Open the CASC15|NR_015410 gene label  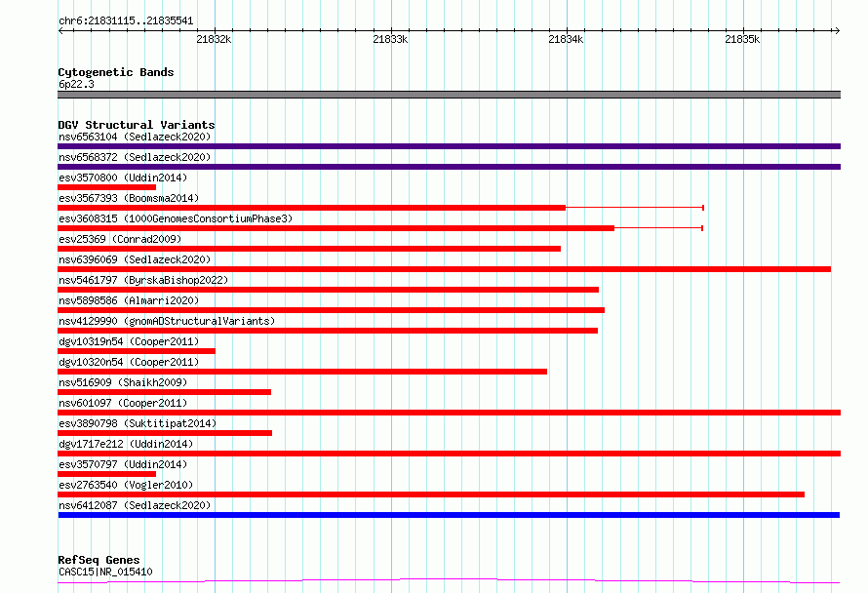tap(105, 572)
